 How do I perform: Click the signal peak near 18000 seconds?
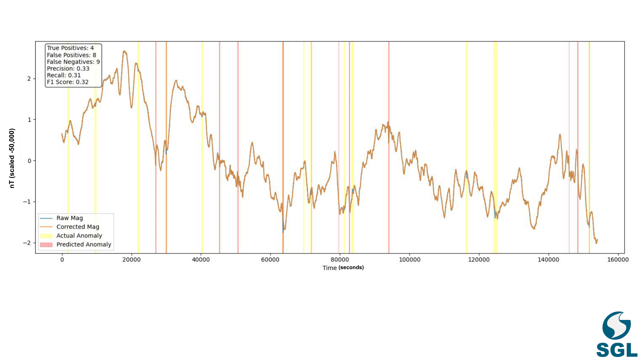pos(124,52)
